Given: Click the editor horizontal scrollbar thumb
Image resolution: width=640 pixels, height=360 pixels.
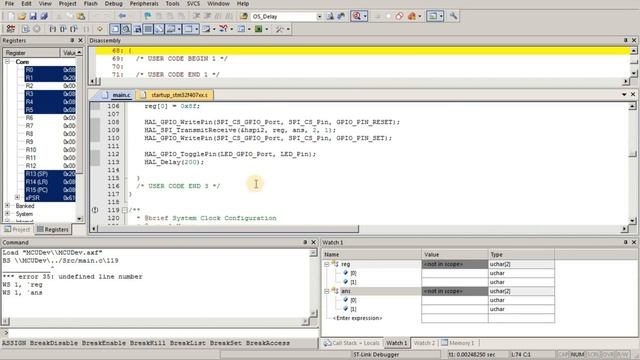Looking at the screenshot, I should (229, 229).
